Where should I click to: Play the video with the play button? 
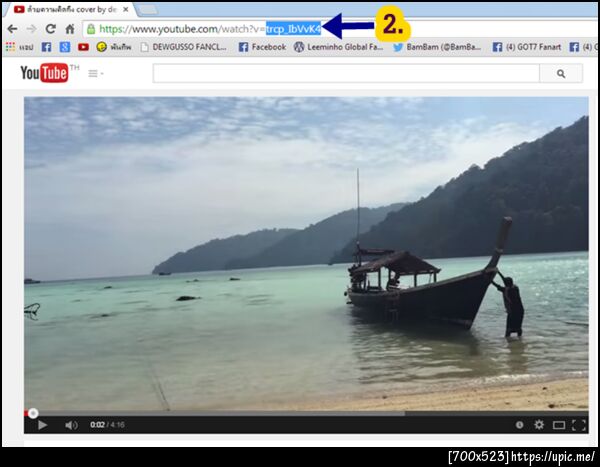[42, 425]
